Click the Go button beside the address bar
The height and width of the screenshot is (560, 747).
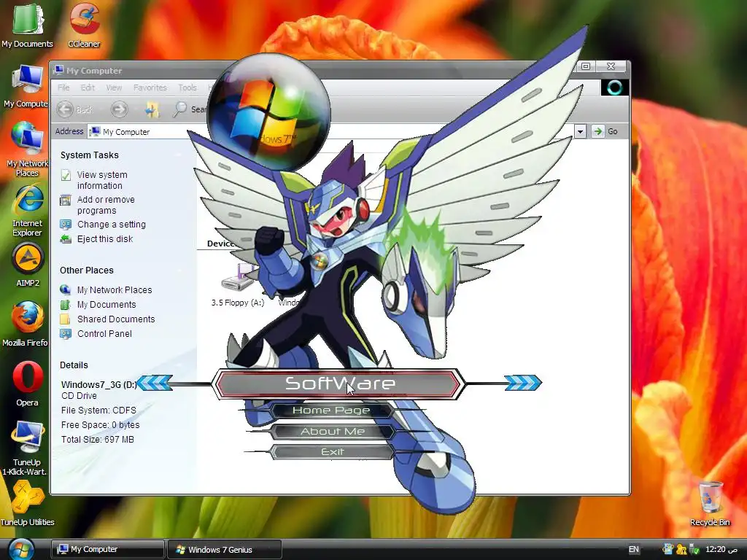(x=605, y=131)
